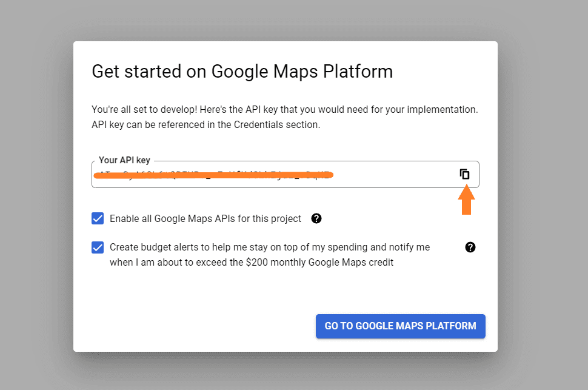Image resolution: width=588 pixels, height=390 pixels.
Task: Show help tooltip for the budget alerts option
Action: pos(470,247)
